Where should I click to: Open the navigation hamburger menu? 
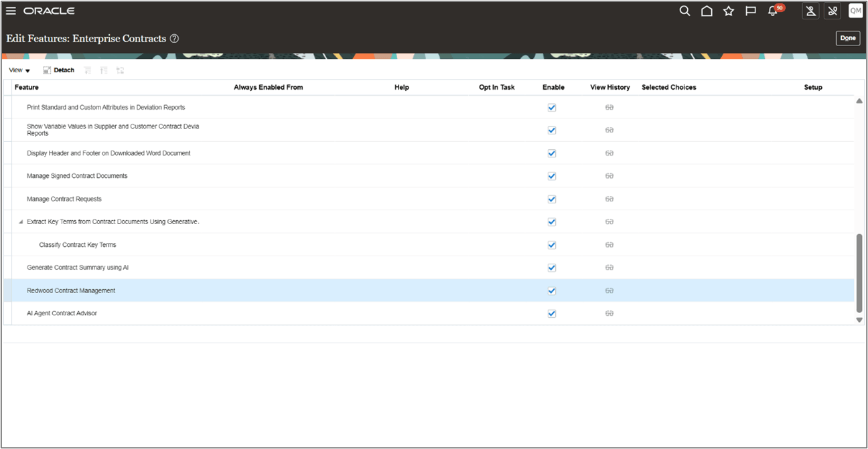[11, 10]
